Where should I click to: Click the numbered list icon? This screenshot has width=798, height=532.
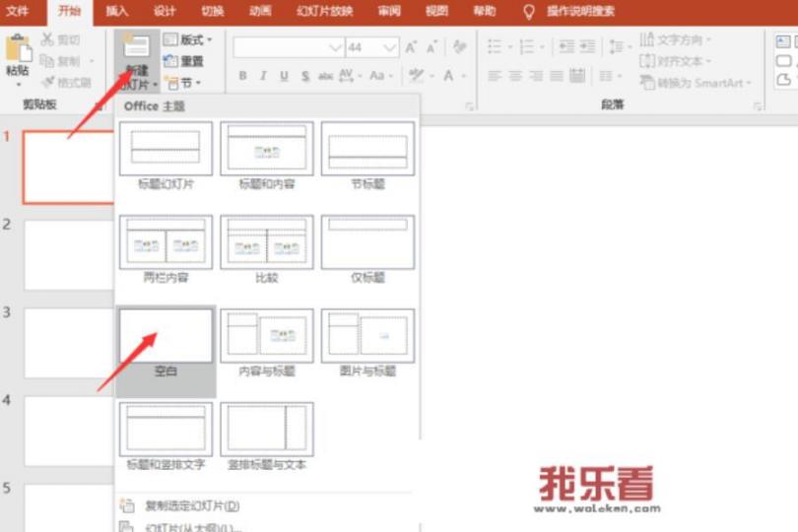(x=527, y=47)
